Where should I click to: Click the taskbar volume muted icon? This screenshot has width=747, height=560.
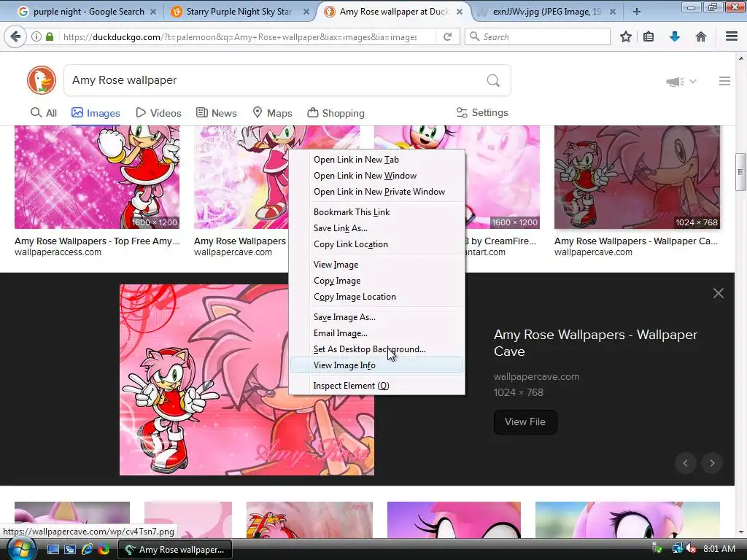pyautogui.click(x=690, y=549)
